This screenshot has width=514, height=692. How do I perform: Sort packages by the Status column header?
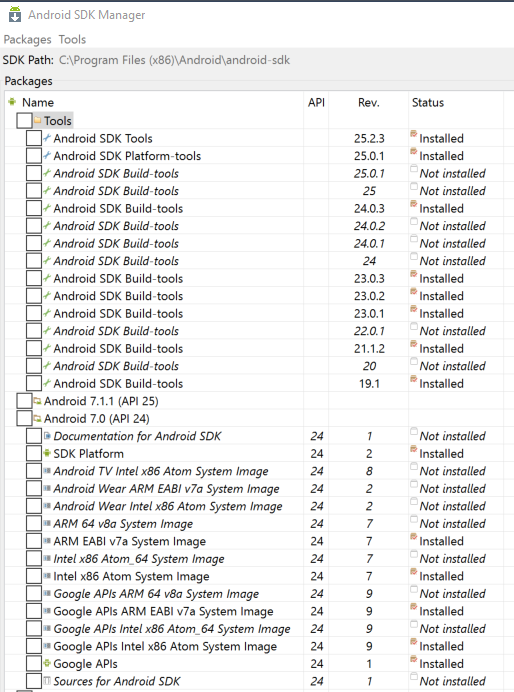click(456, 102)
